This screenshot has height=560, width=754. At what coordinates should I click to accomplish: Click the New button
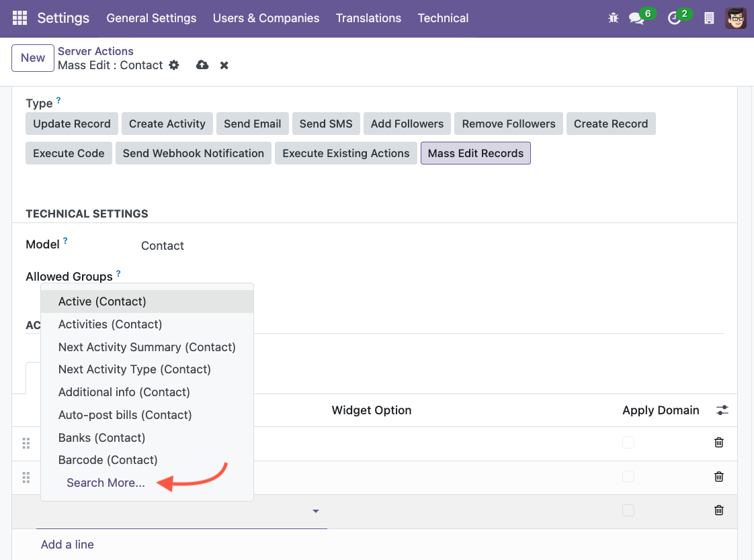(x=33, y=58)
